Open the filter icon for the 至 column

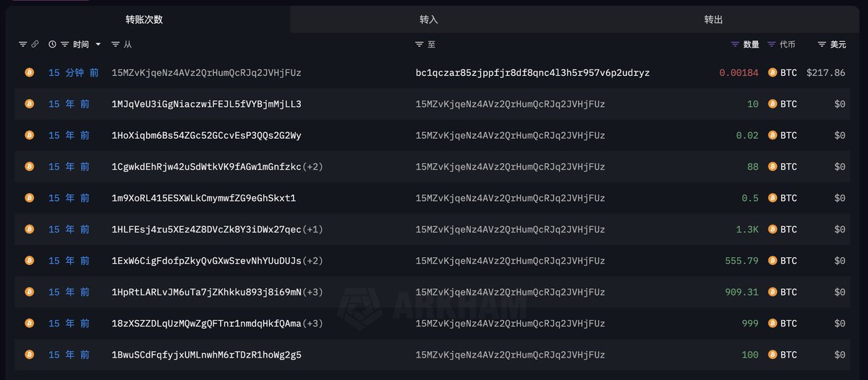click(420, 45)
